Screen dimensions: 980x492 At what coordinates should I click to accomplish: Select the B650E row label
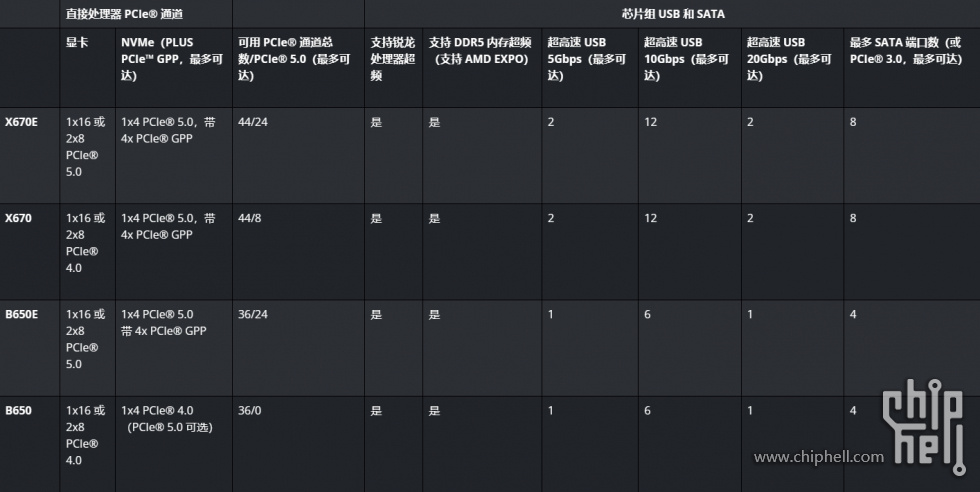(x=21, y=314)
